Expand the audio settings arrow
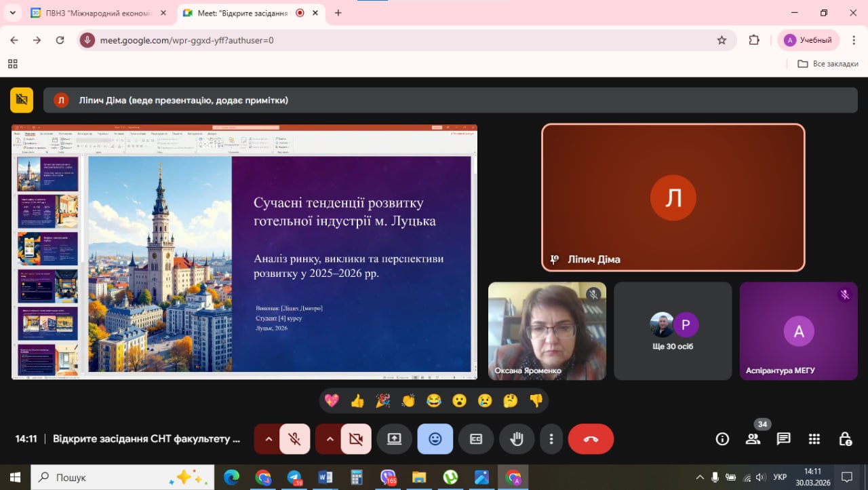 pos(269,439)
